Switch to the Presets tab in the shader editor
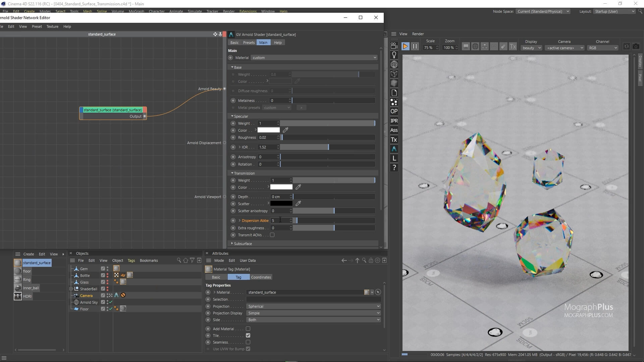Image resolution: width=644 pixels, height=362 pixels. point(249,42)
